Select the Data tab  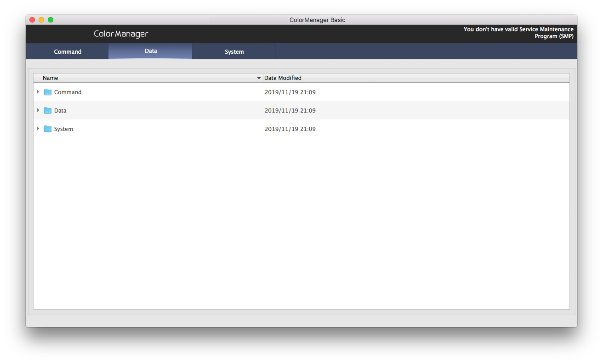click(x=151, y=51)
